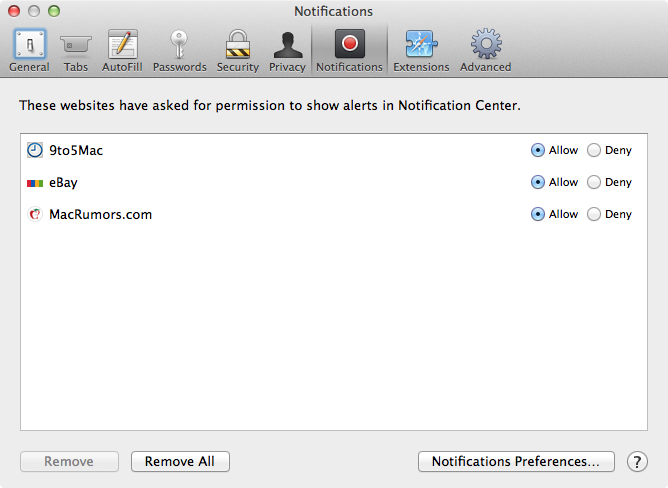Open the AutoFill pencil icon pane

point(122,51)
